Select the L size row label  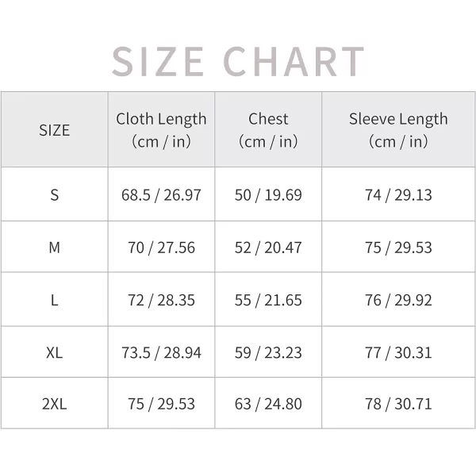pyautogui.click(x=54, y=300)
